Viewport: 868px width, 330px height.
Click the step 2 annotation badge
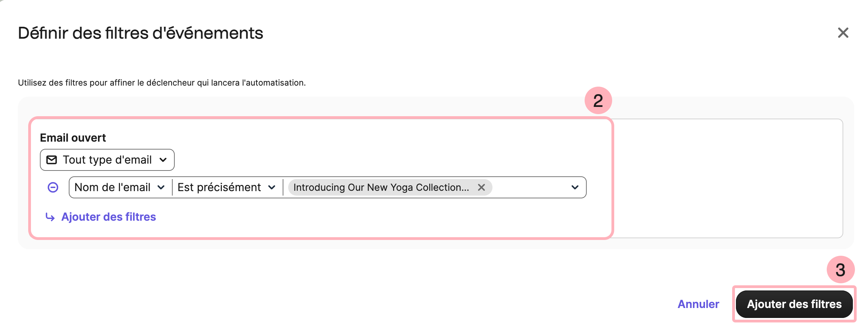(598, 100)
